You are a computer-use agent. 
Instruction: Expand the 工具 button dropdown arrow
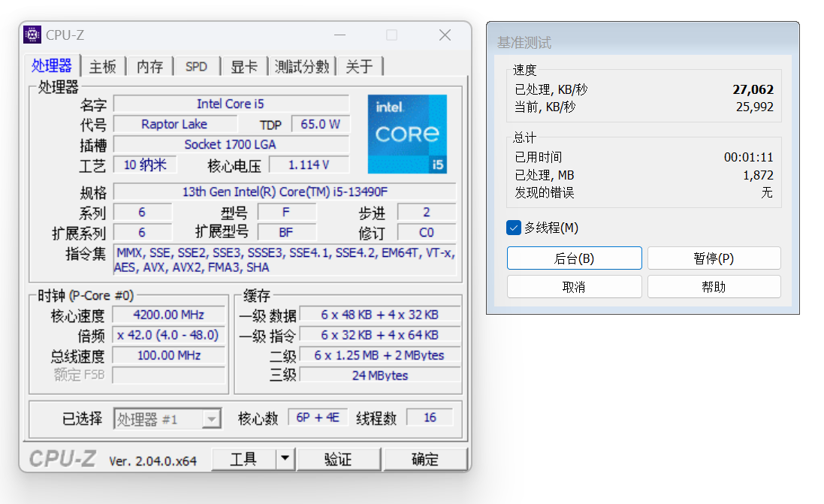(x=285, y=459)
